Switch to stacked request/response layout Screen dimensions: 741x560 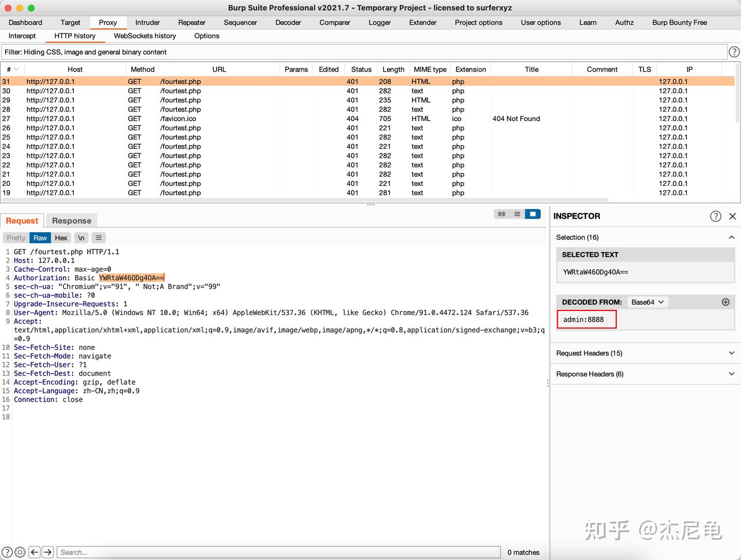(517, 214)
